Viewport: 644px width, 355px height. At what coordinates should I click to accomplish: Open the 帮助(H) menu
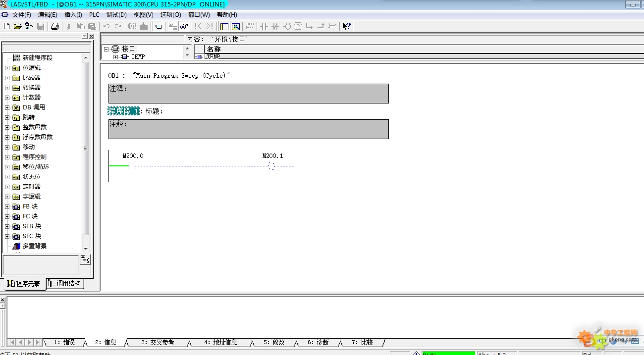(227, 15)
